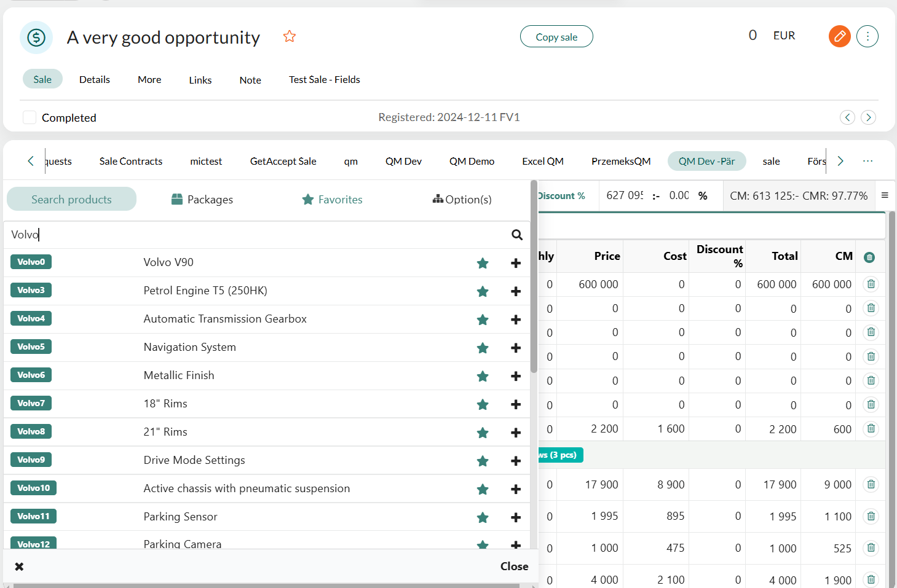897x588 pixels.
Task: Open the three-dot sale options menu
Action: tap(867, 36)
